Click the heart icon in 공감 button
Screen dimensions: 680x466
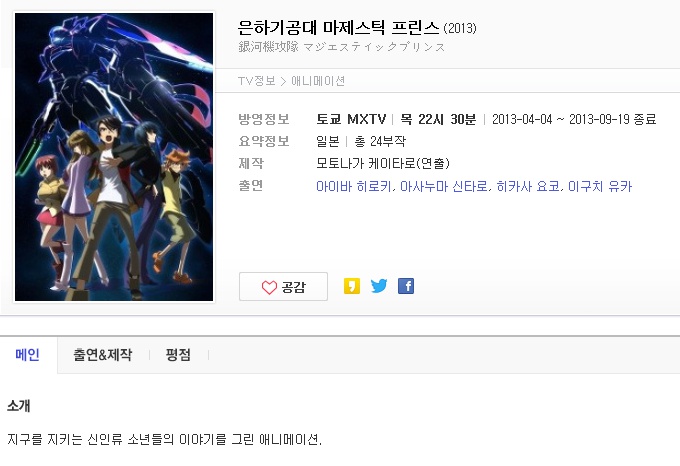pyautogui.click(x=269, y=287)
